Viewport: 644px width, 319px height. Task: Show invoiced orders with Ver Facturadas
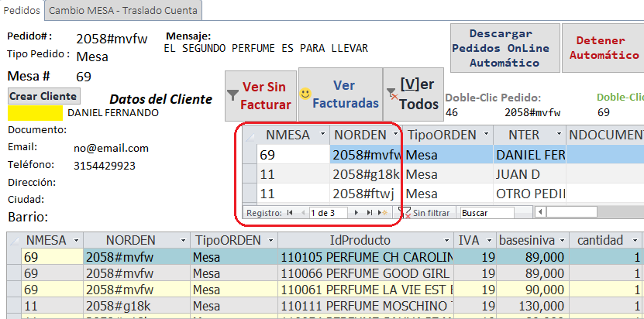coord(341,95)
